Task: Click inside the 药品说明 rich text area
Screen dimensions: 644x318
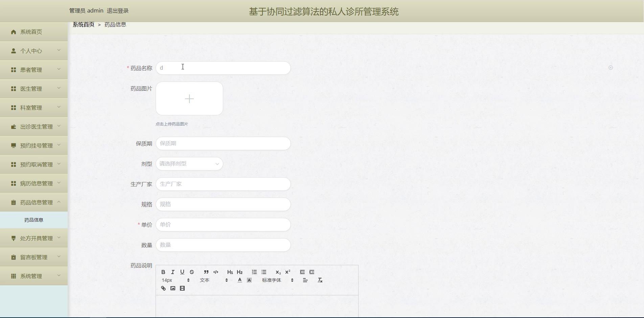Action: tap(257, 306)
